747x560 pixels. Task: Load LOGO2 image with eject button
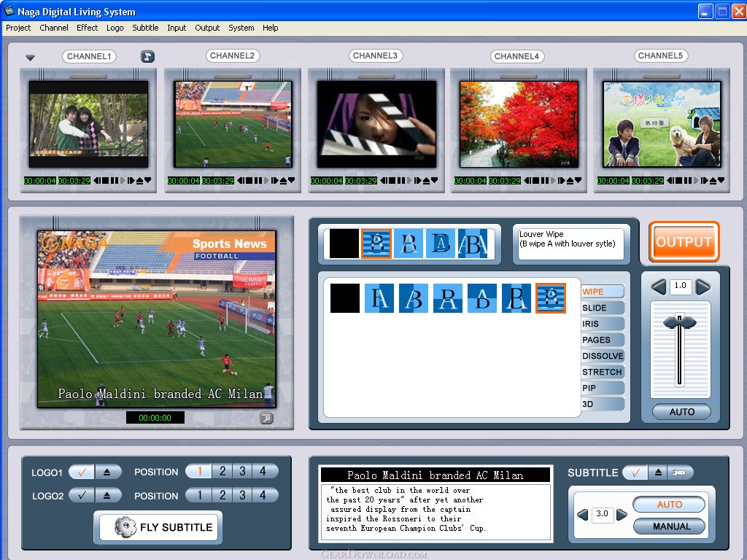[107, 496]
